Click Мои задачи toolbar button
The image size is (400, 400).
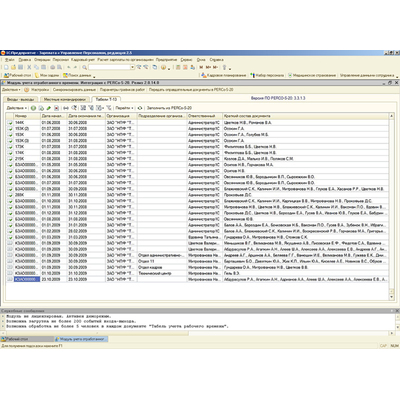pos(47,75)
